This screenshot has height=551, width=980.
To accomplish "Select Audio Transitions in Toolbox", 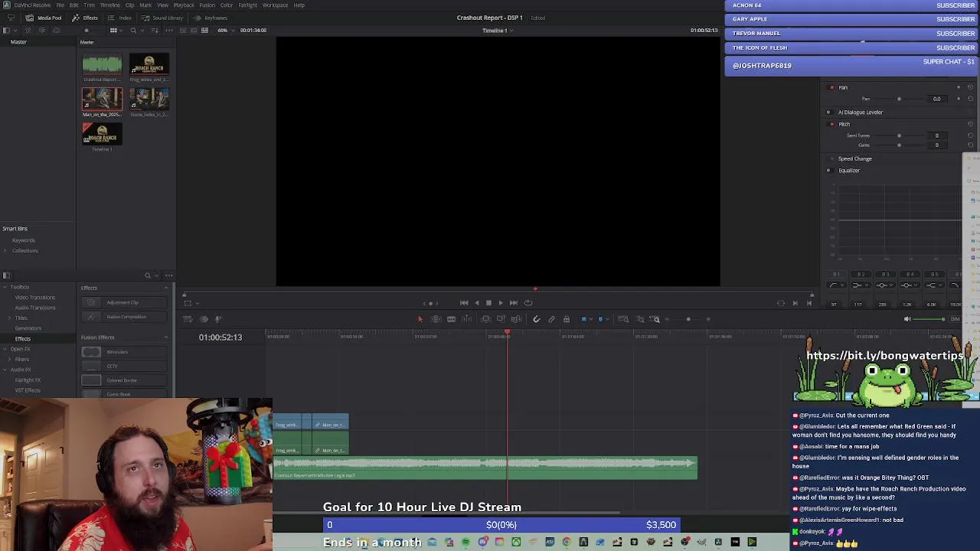I will coord(35,308).
